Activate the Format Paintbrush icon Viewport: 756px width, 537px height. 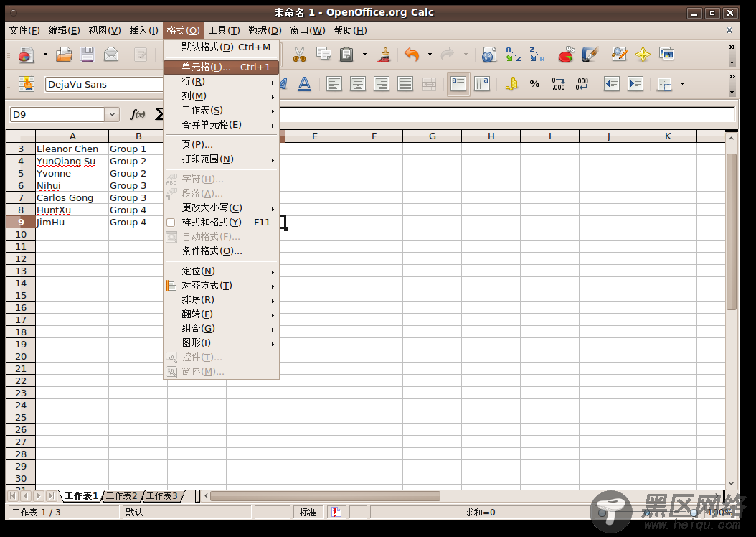(x=384, y=55)
